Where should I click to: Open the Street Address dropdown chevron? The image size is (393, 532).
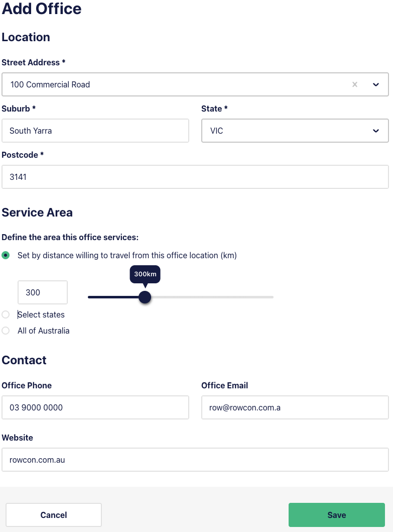376,84
